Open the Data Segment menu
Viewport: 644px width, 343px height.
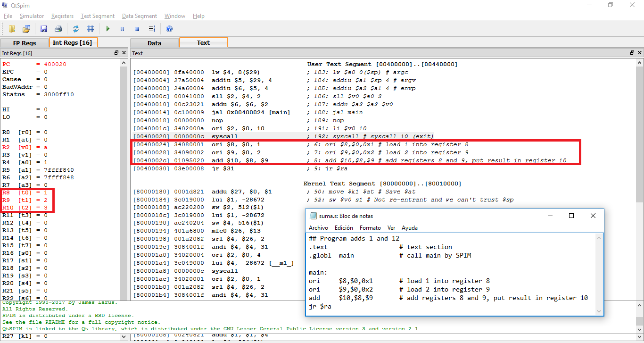140,16
